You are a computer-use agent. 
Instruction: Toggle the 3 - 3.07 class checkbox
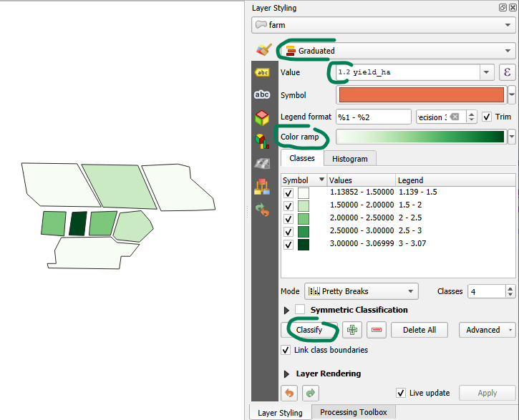(x=288, y=245)
